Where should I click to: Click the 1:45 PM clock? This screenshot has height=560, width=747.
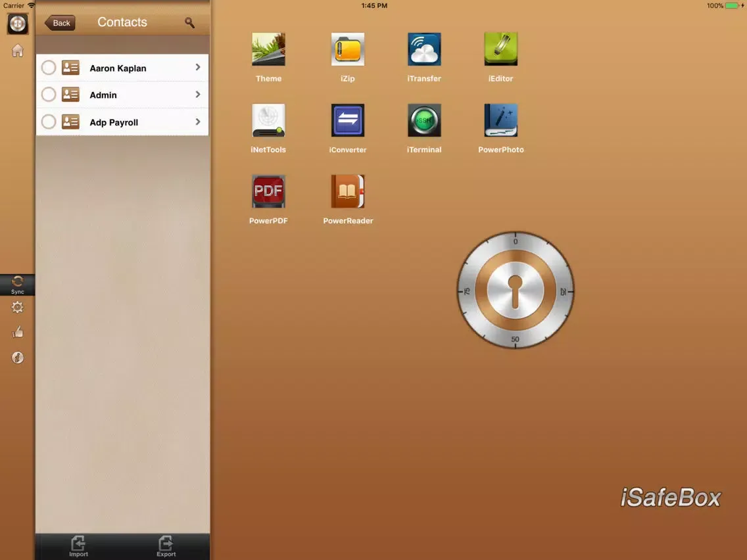tap(374, 6)
